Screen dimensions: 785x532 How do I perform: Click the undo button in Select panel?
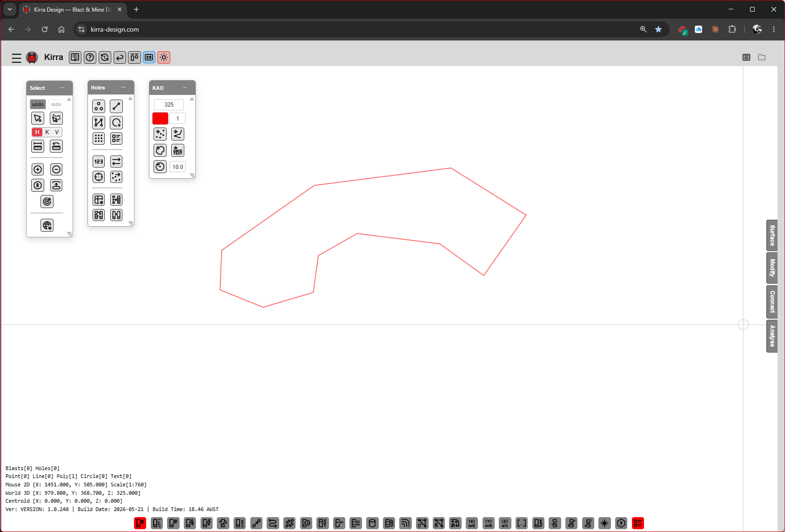(x=38, y=104)
